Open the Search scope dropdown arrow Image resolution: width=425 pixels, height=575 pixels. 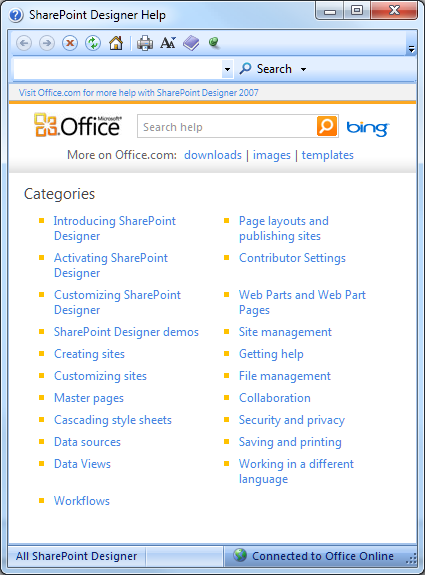303,69
